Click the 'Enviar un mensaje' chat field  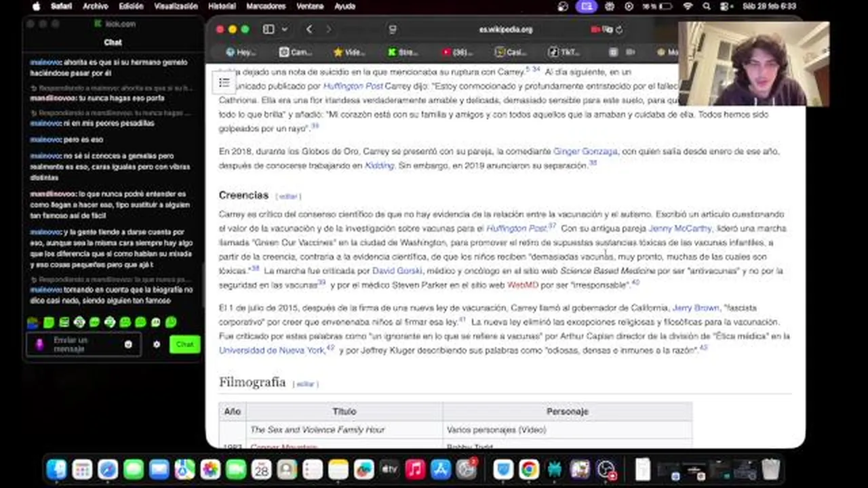(83, 344)
